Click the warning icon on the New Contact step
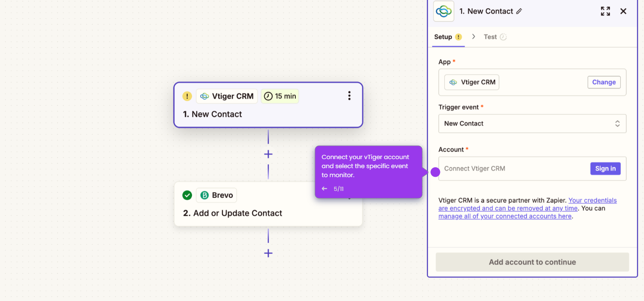 point(187,96)
